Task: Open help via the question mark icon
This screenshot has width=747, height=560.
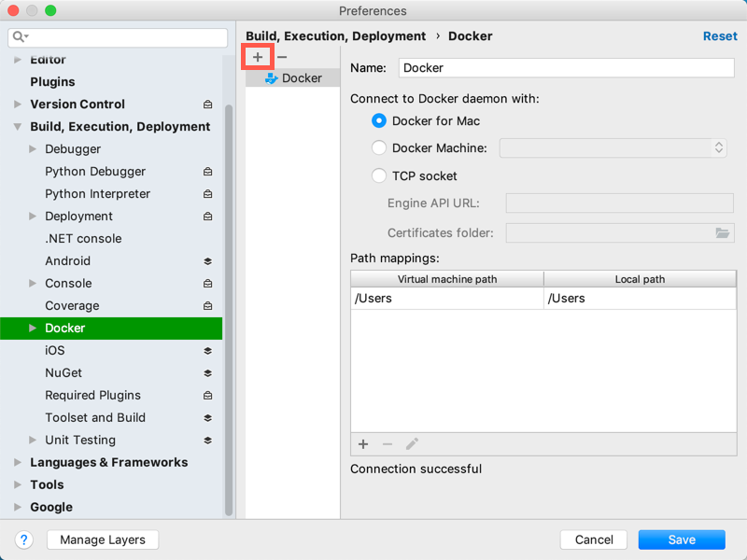Action: pos(23,539)
